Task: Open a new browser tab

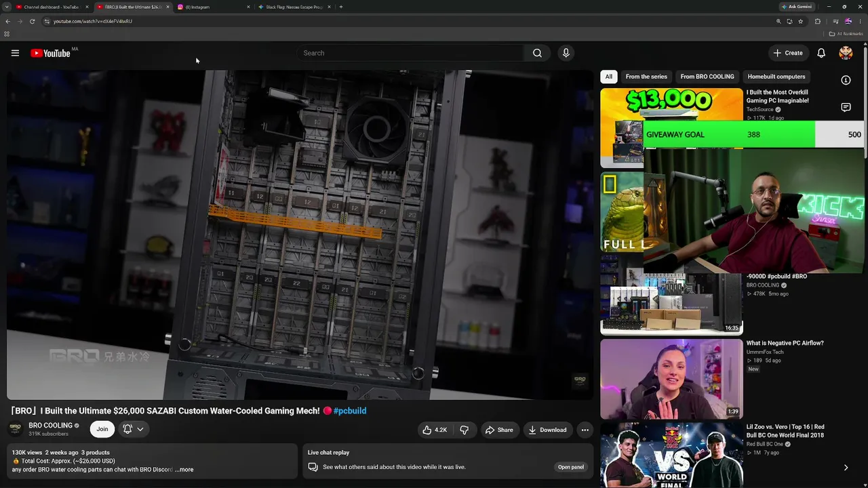Action: click(340, 7)
